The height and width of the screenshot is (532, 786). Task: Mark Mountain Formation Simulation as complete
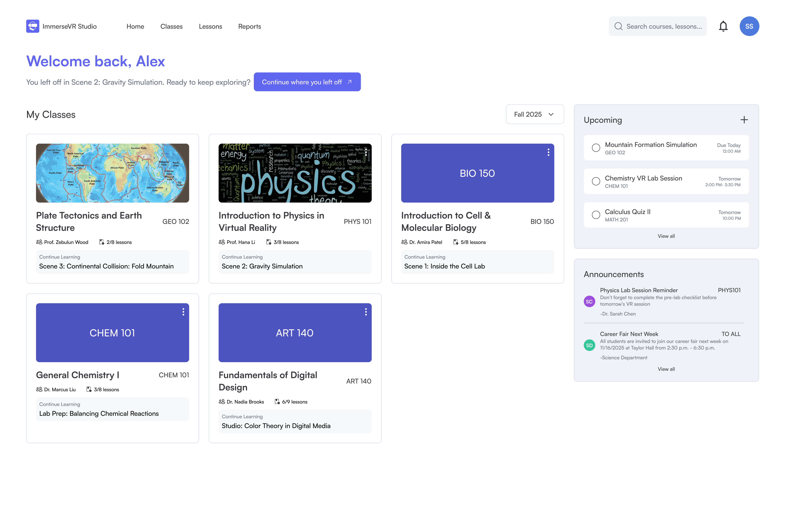(596, 148)
